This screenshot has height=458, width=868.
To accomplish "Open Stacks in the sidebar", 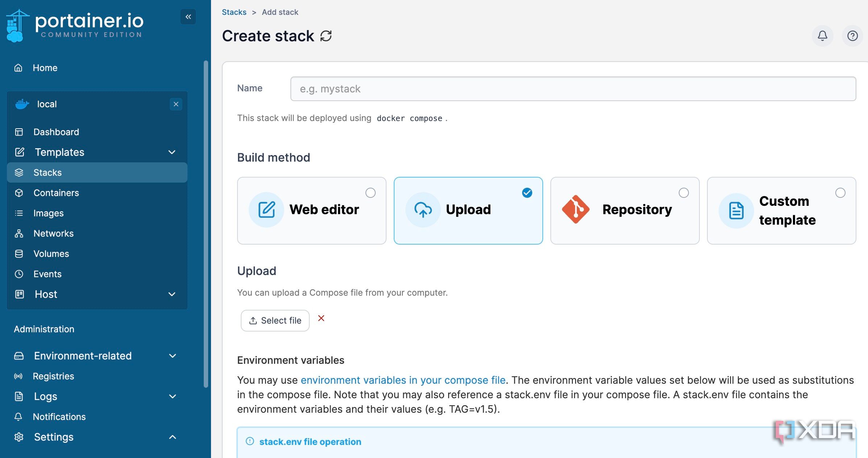I will pos(97,172).
